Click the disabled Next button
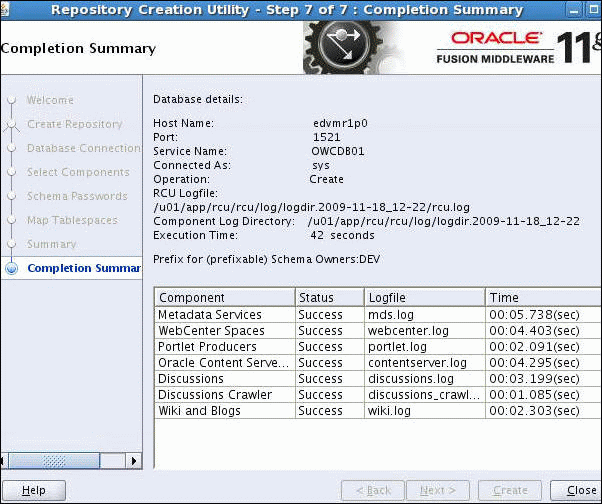Viewport: 602px width, 504px height. (438, 490)
